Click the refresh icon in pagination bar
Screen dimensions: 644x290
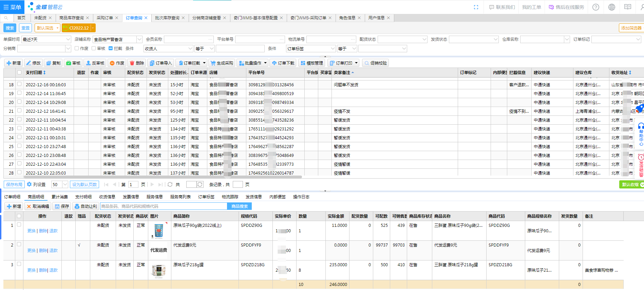170,184
